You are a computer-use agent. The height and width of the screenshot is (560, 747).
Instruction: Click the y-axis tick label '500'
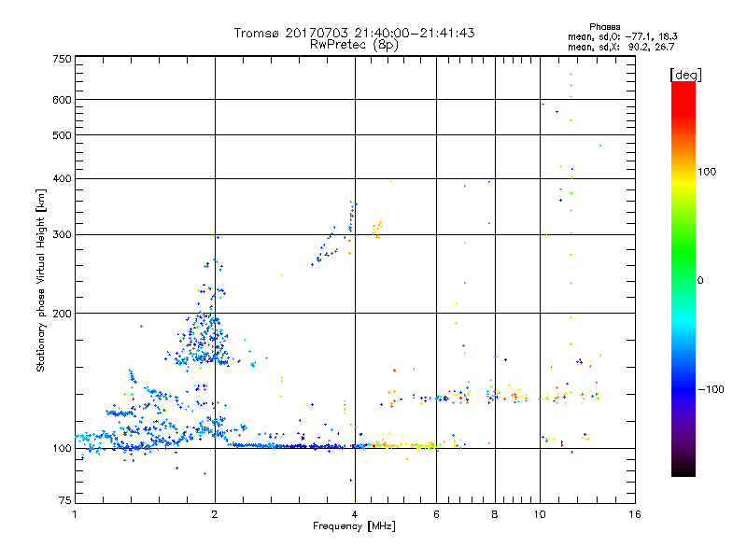pyautogui.click(x=62, y=135)
